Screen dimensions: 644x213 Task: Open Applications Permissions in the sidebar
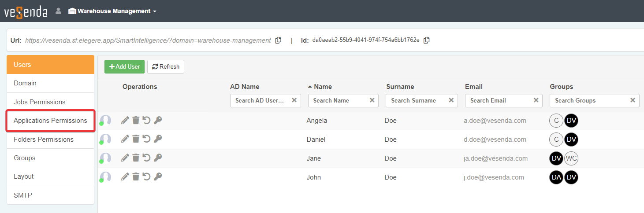pos(50,121)
